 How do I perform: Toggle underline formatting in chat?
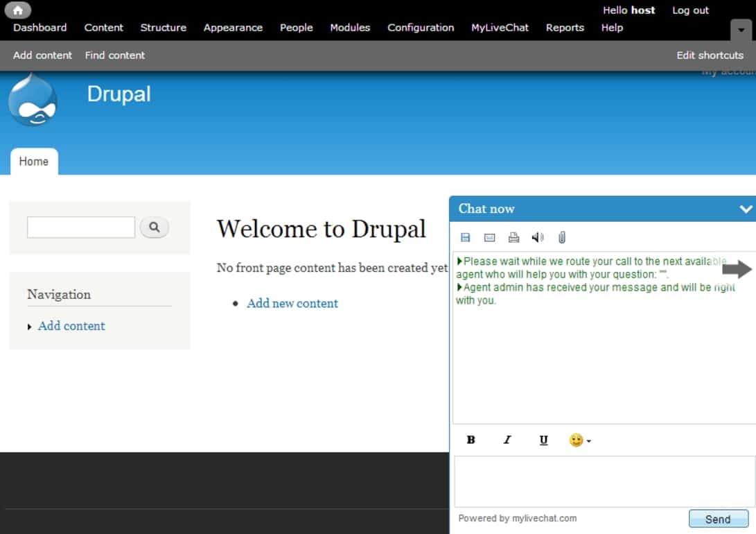pos(543,440)
